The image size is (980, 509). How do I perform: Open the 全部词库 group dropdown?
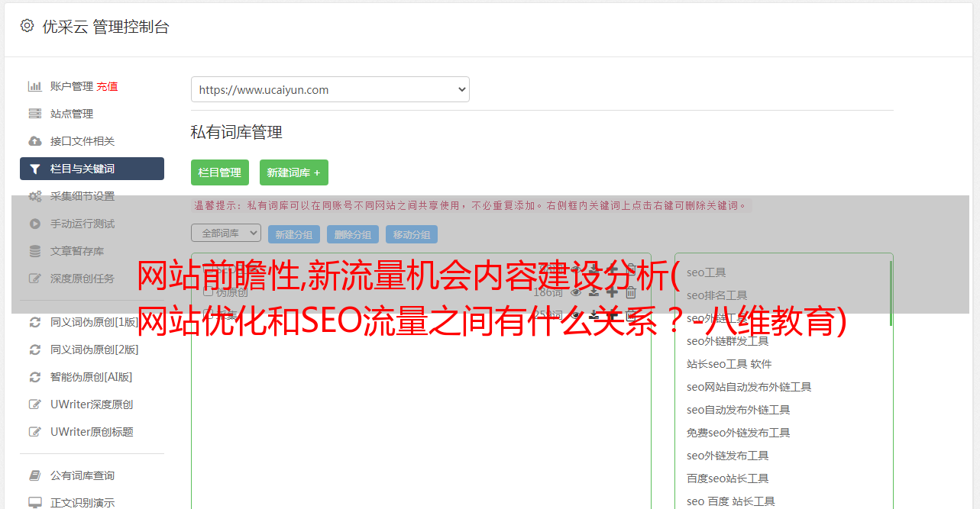[226, 233]
